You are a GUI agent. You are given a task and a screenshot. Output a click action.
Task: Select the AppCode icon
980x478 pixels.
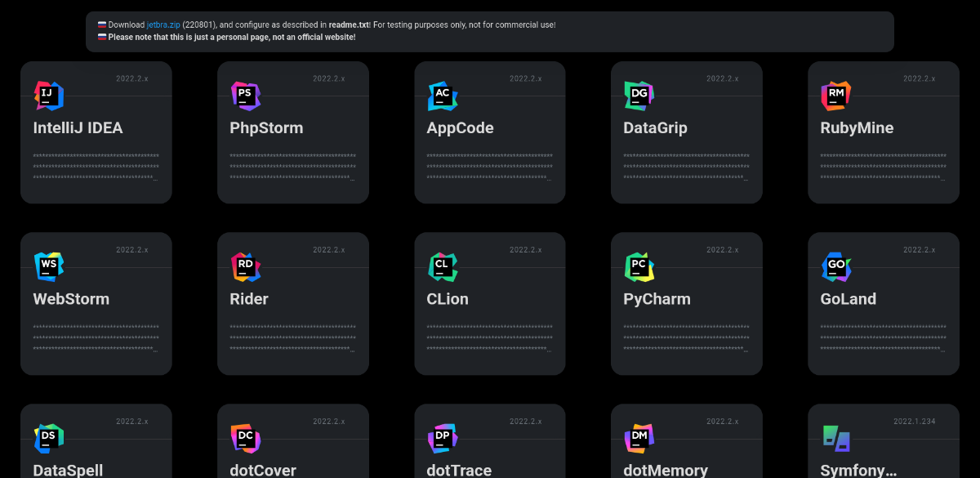tap(442, 96)
